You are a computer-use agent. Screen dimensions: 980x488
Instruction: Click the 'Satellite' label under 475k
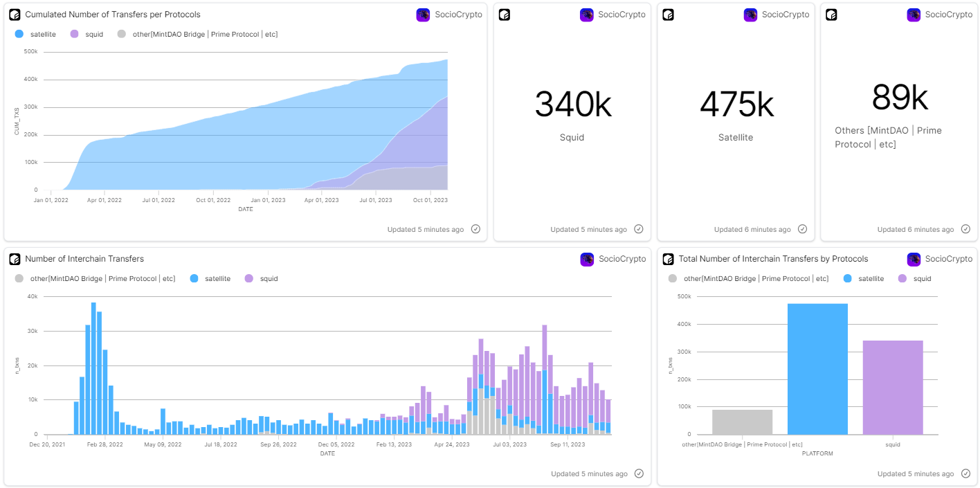point(736,137)
